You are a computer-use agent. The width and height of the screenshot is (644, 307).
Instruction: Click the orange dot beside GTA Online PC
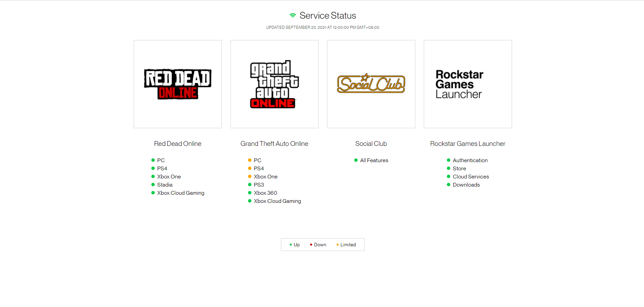pyautogui.click(x=250, y=160)
